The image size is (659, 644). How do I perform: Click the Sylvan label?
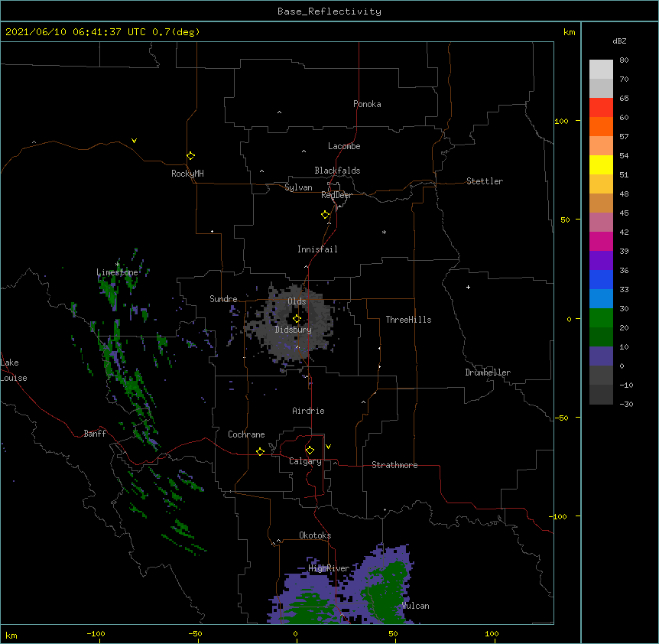[x=298, y=187]
